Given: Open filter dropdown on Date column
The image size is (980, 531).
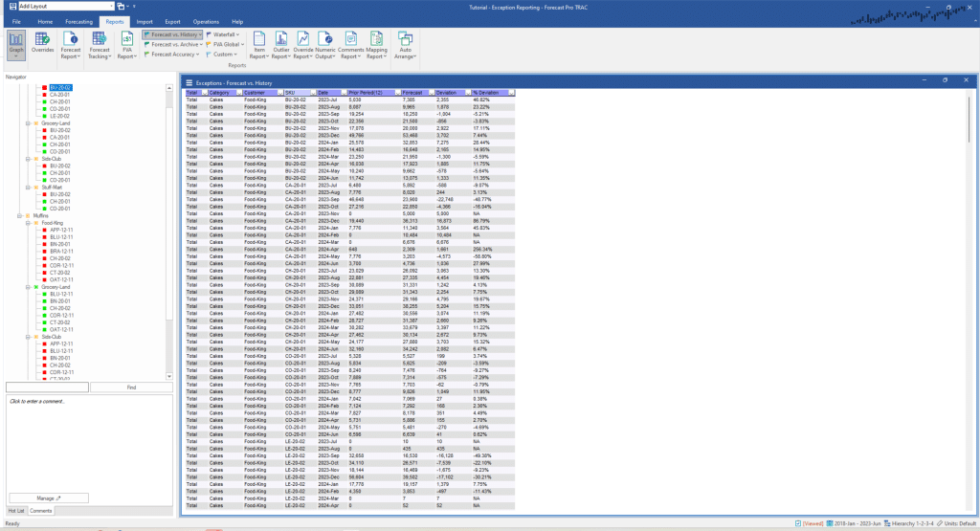Looking at the screenshot, I should [x=344, y=93].
